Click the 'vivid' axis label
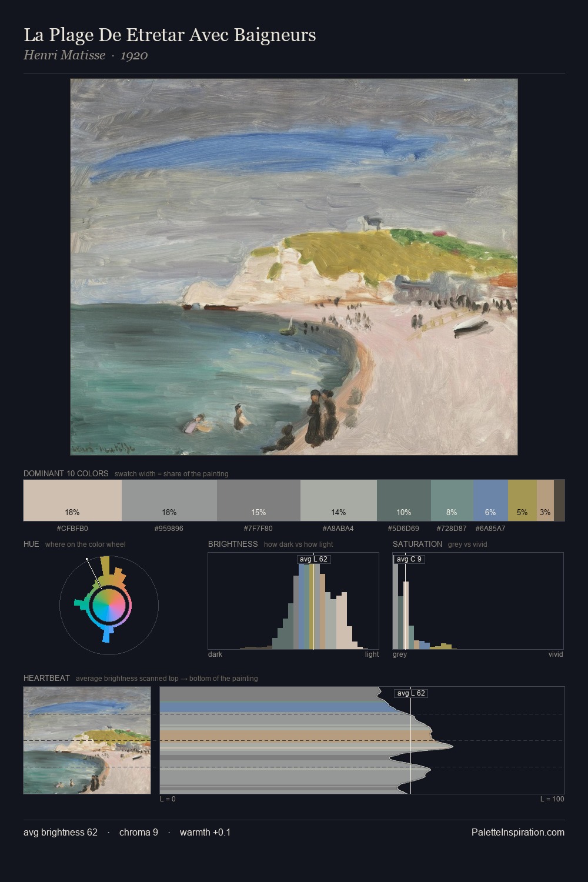 tap(556, 654)
